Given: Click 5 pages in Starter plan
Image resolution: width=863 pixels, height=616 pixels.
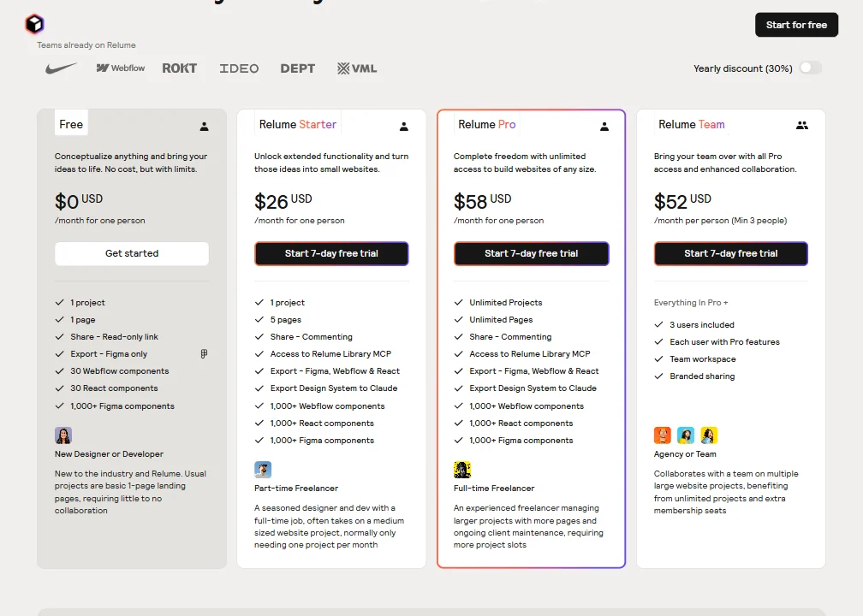Looking at the screenshot, I should click(x=286, y=320).
